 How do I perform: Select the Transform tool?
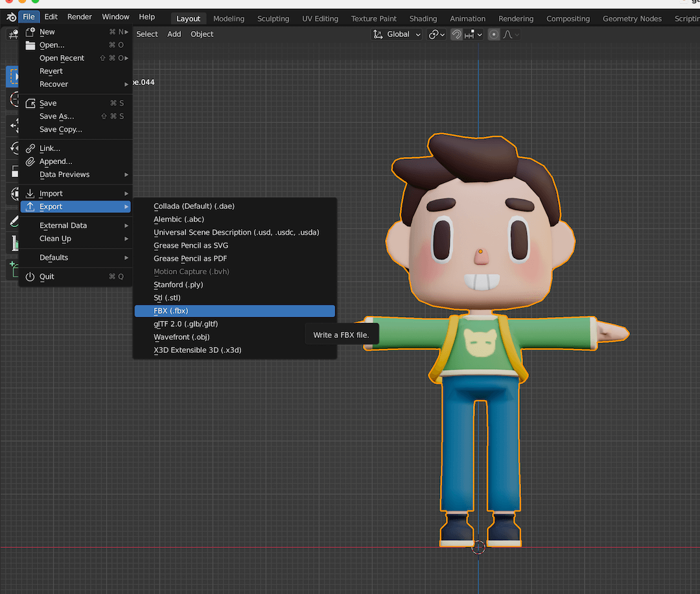(x=13, y=194)
